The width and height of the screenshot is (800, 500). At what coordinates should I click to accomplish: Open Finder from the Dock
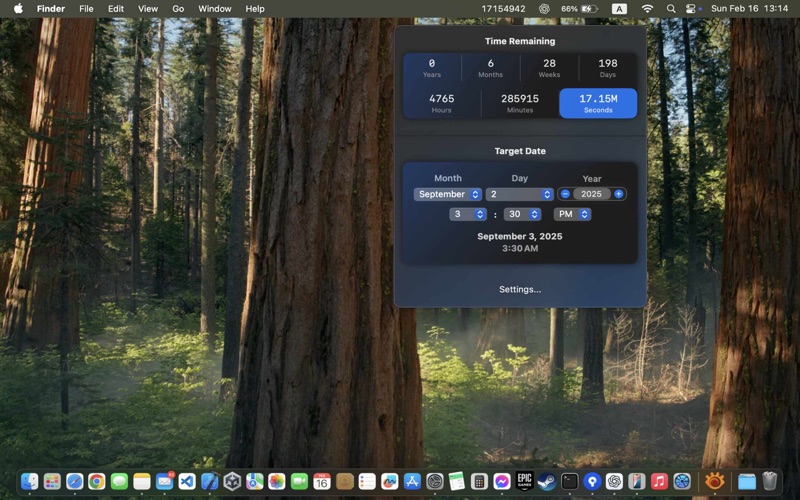[x=30, y=481]
